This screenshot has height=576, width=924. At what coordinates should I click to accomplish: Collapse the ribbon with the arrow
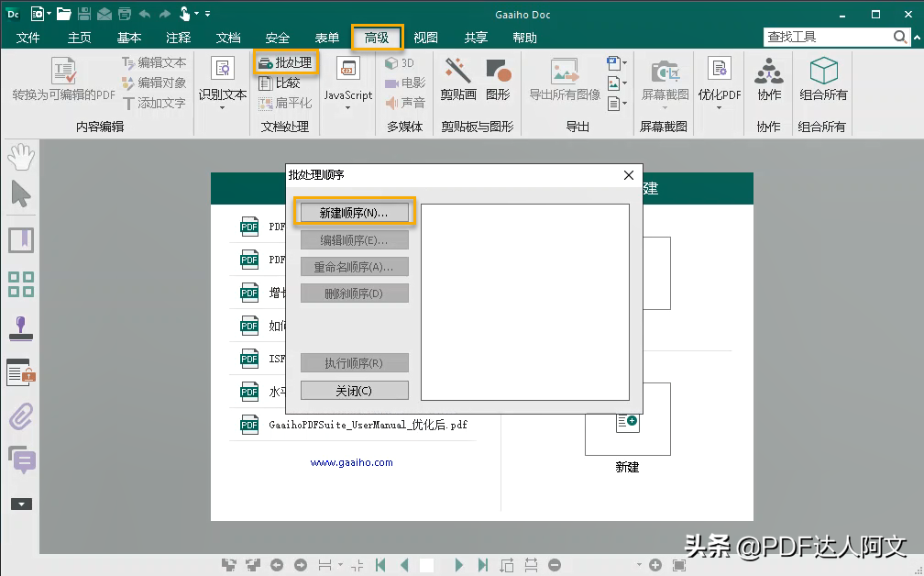tap(917, 37)
